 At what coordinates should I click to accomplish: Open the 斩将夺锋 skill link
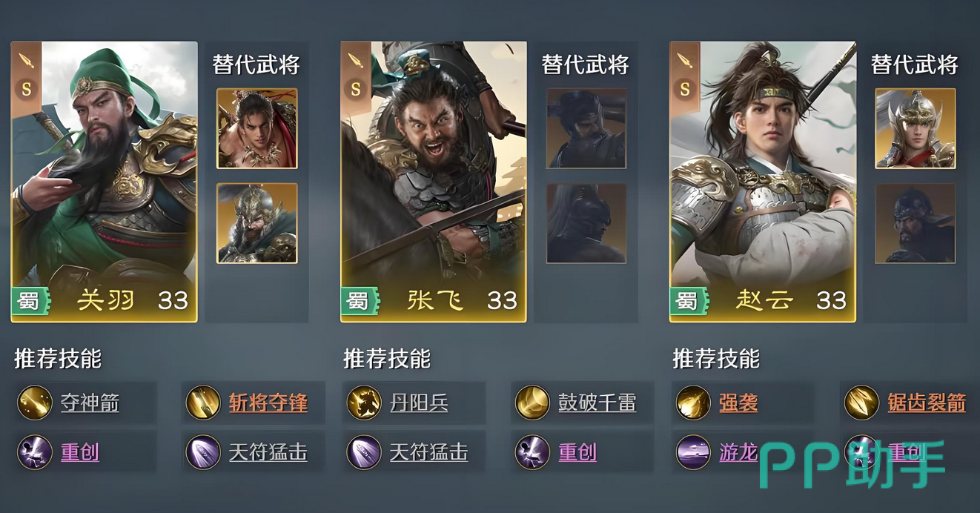pyautogui.click(x=268, y=403)
